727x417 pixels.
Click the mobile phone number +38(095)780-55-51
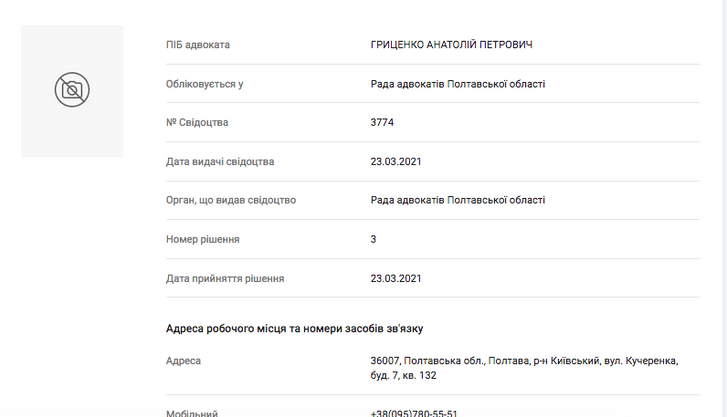coord(414,413)
